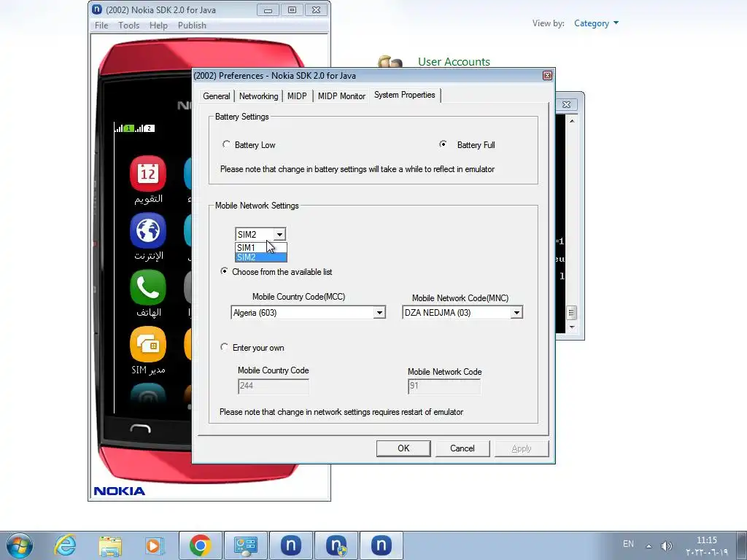Open the View by Category dropdown
Image resolution: width=747 pixels, height=560 pixels.
(596, 23)
